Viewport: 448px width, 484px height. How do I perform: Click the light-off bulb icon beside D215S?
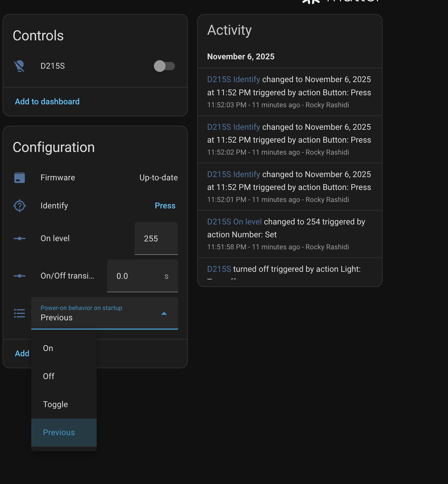[19, 66]
